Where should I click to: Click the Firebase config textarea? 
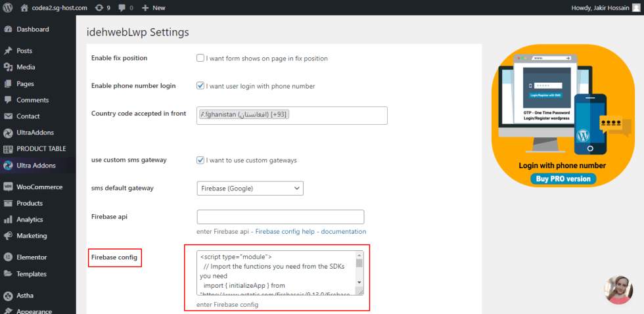(281, 273)
